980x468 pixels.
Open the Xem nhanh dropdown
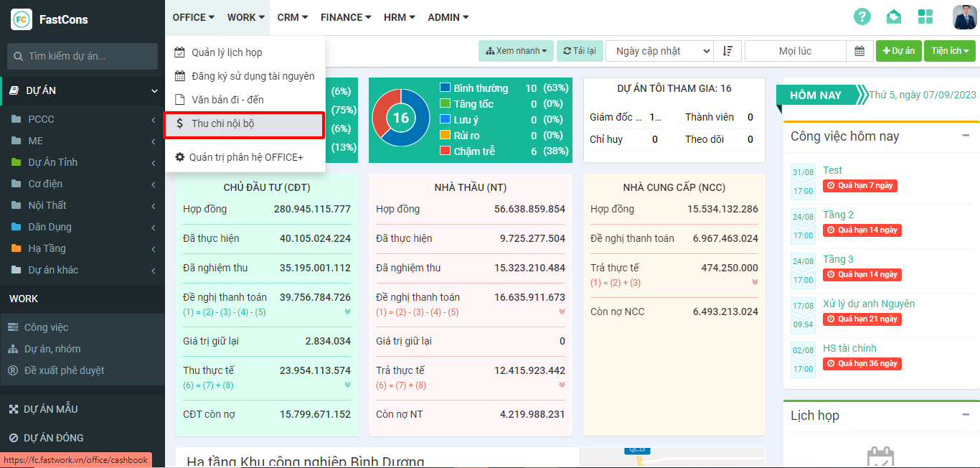pos(516,51)
